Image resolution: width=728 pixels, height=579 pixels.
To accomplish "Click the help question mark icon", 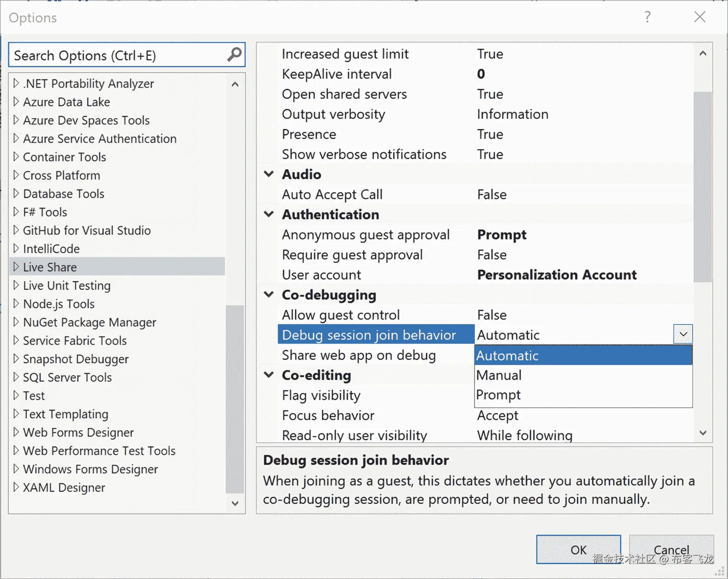I will click(647, 17).
